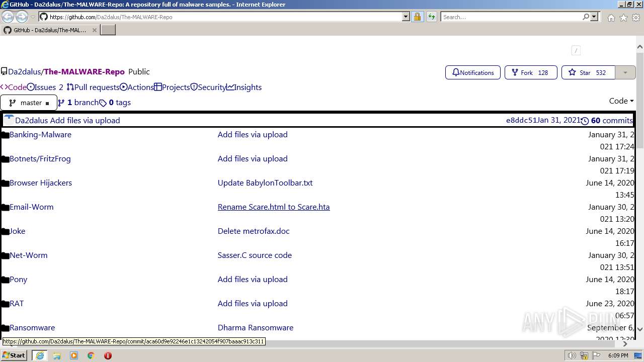Click the Refresh page icon
Viewport: 644px width, 362px height.
[431, 17]
